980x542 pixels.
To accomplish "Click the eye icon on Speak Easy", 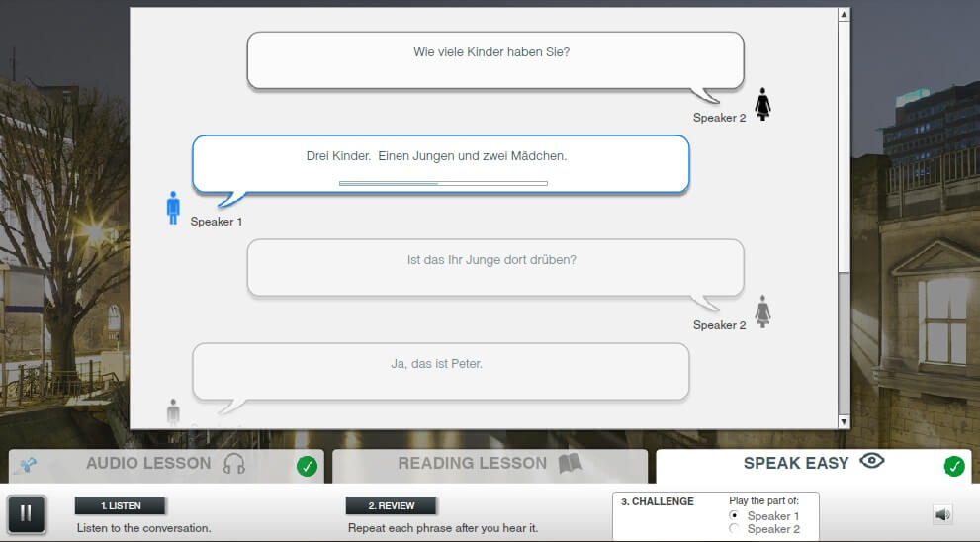I will pos(872,461).
